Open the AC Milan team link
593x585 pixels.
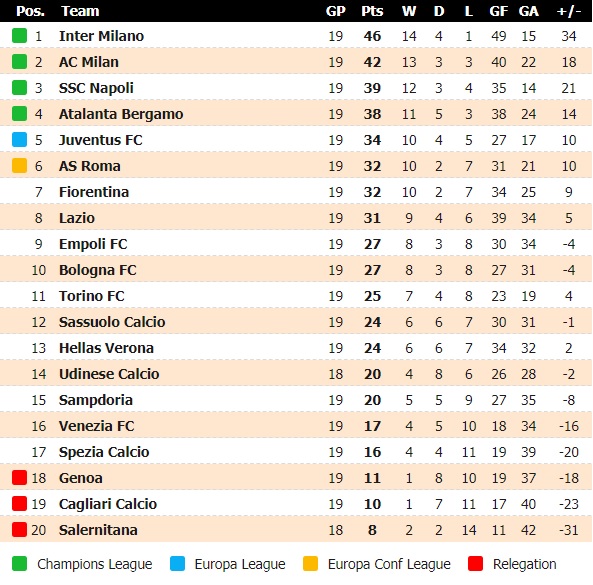pyautogui.click(x=89, y=62)
